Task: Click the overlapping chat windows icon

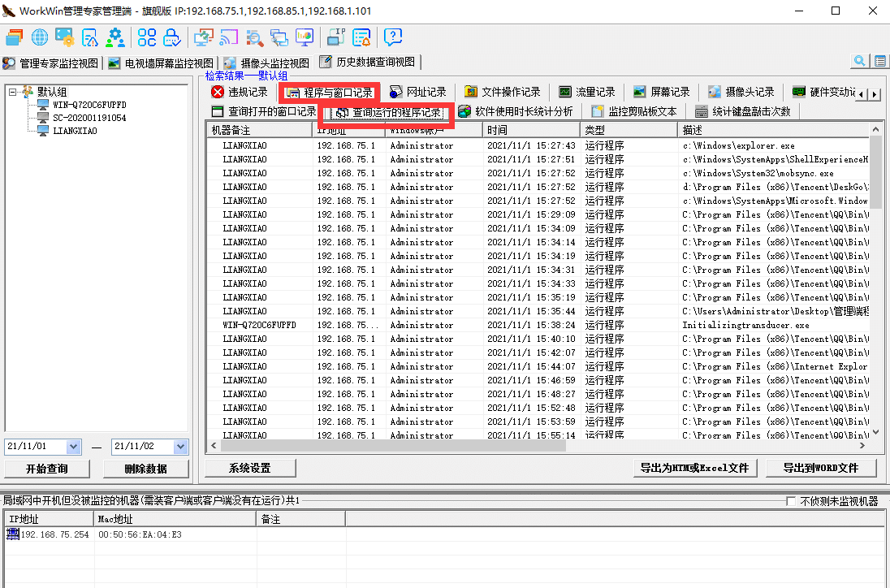Action: 279,37
